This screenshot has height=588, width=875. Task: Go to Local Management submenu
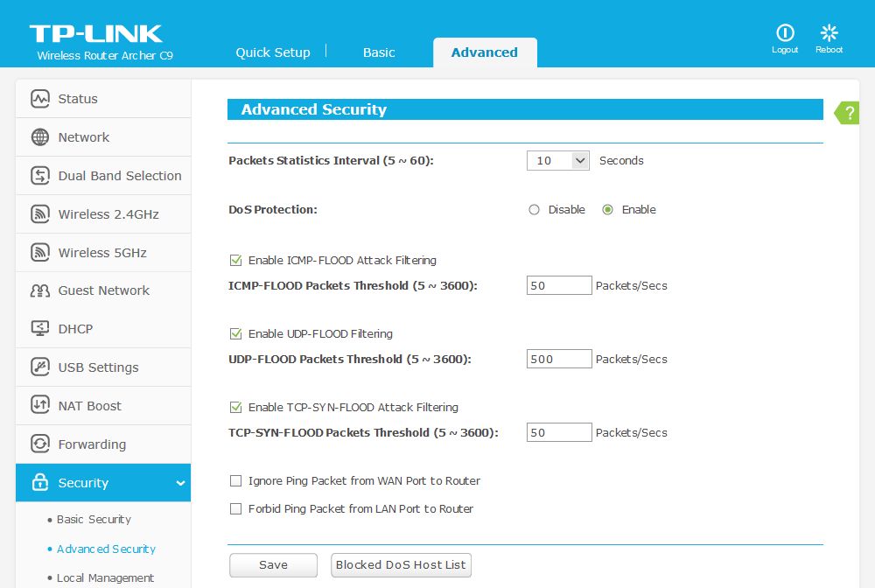(106, 578)
